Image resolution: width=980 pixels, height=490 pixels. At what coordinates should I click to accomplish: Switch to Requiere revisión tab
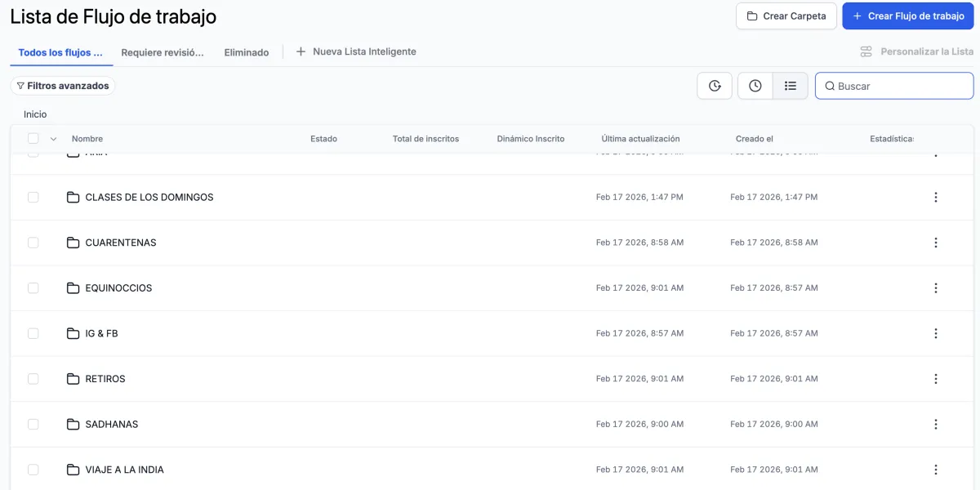coord(162,52)
